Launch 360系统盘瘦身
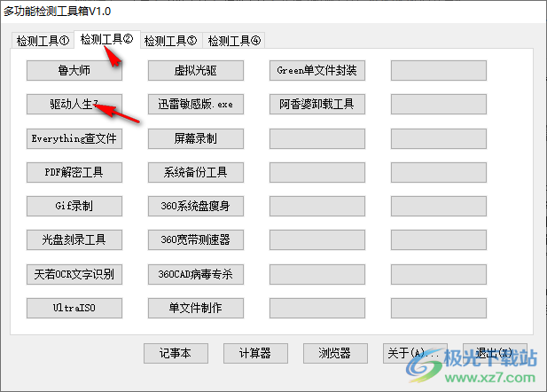 [196, 206]
